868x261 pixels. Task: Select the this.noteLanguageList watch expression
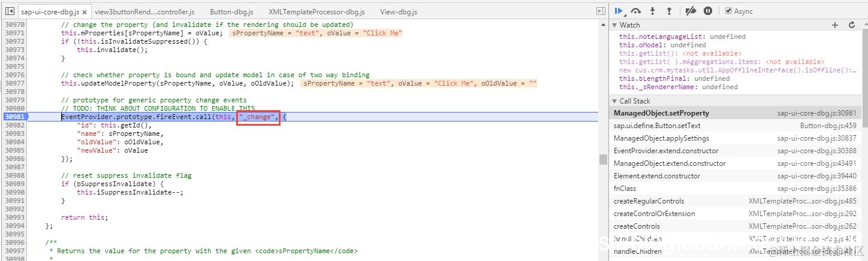682,37
